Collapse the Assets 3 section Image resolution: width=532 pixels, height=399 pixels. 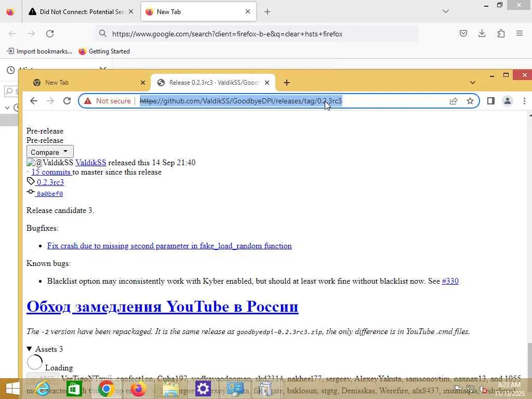pos(45,349)
